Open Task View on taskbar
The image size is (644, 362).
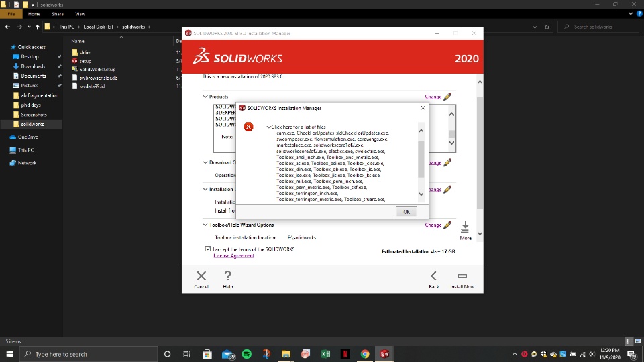pyautogui.click(x=186, y=354)
